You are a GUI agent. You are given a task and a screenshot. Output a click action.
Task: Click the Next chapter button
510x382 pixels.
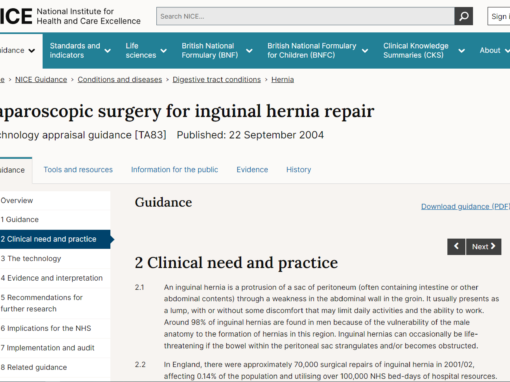click(x=483, y=247)
